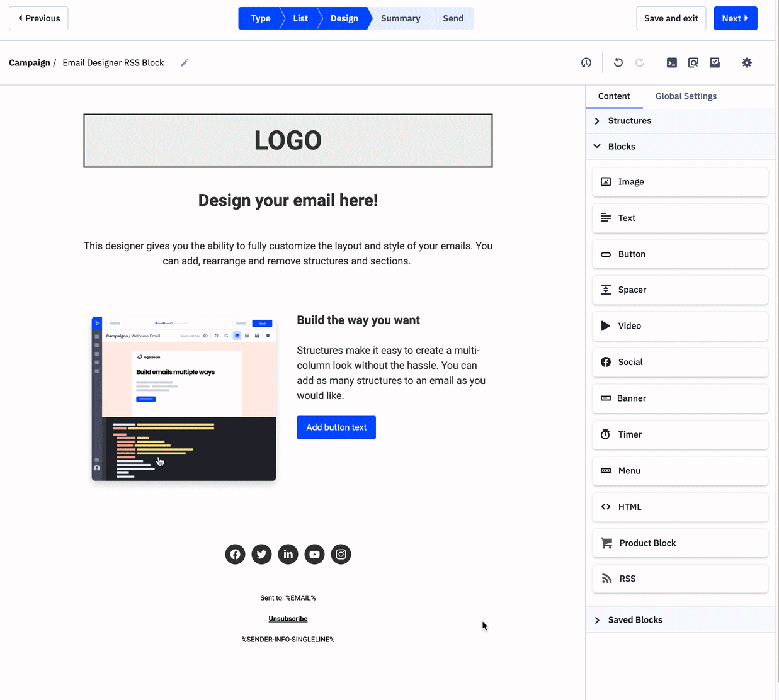Select the RSS block
Screen dimensions: 779x700
pos(680,579)
